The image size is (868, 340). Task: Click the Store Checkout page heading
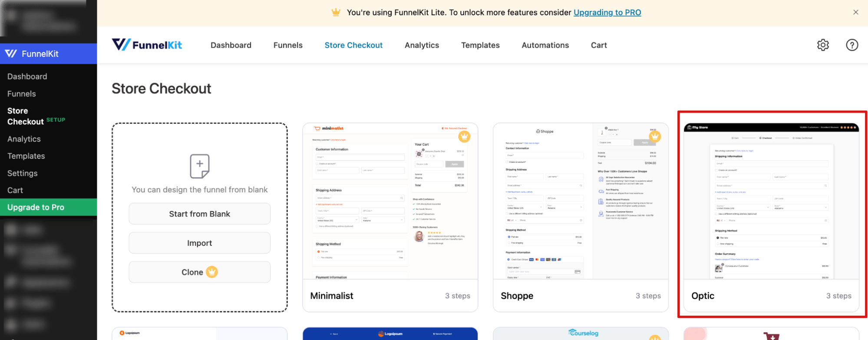(162, 89)
